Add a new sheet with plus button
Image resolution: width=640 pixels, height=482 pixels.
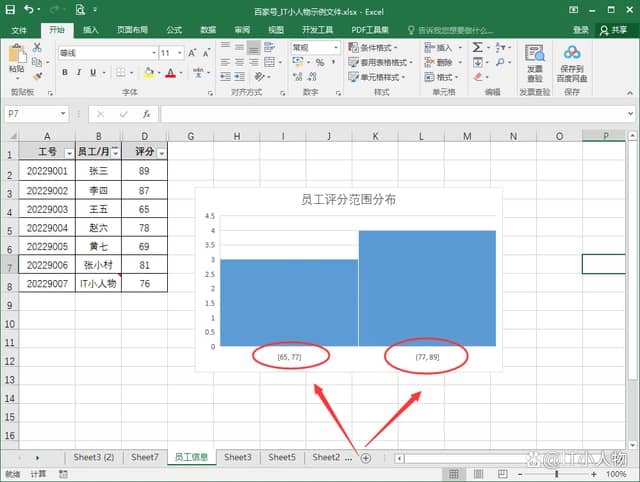coord(366,457)
